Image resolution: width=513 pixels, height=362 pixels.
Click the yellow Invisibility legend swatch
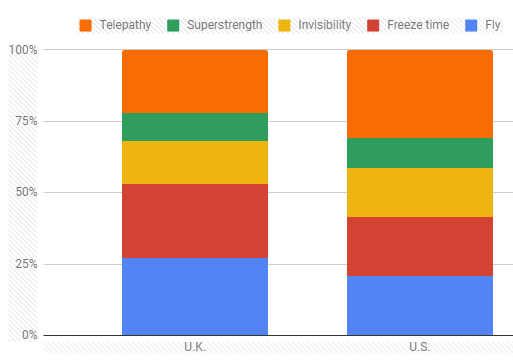(284, 25)
